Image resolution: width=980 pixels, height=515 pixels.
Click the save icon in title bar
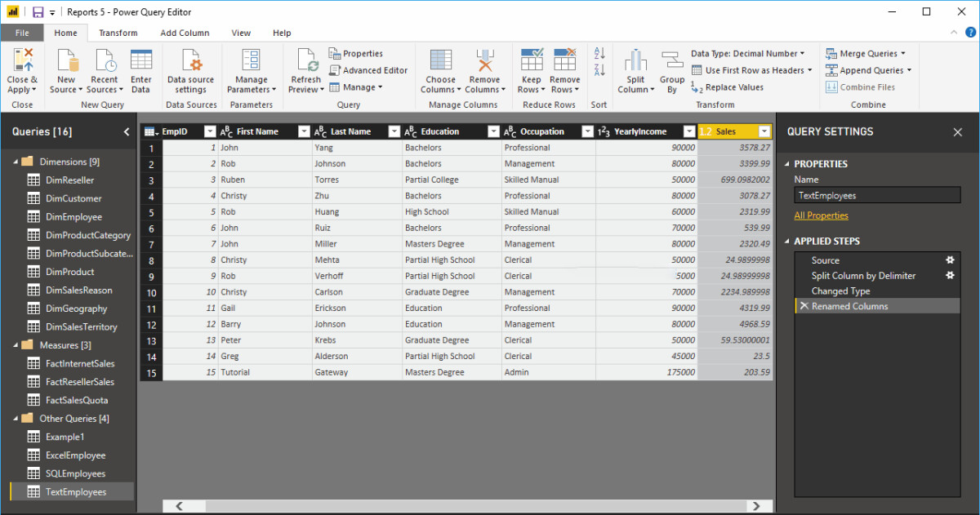(38, 12)
